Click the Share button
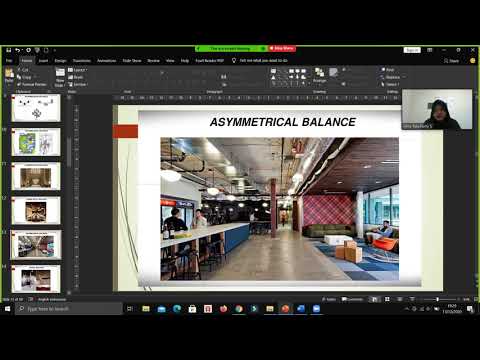 (451, 61)
